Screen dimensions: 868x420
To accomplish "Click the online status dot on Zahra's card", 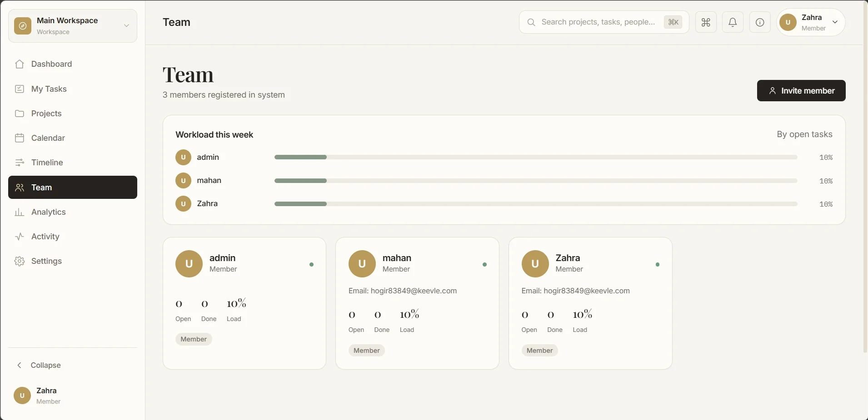I will (x=658, y=264).
